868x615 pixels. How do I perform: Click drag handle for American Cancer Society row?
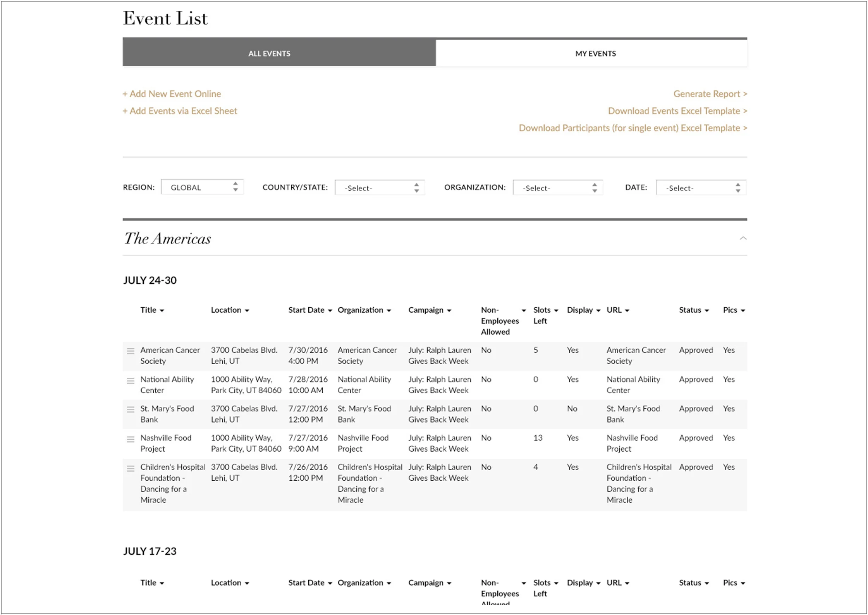point(131,351)
